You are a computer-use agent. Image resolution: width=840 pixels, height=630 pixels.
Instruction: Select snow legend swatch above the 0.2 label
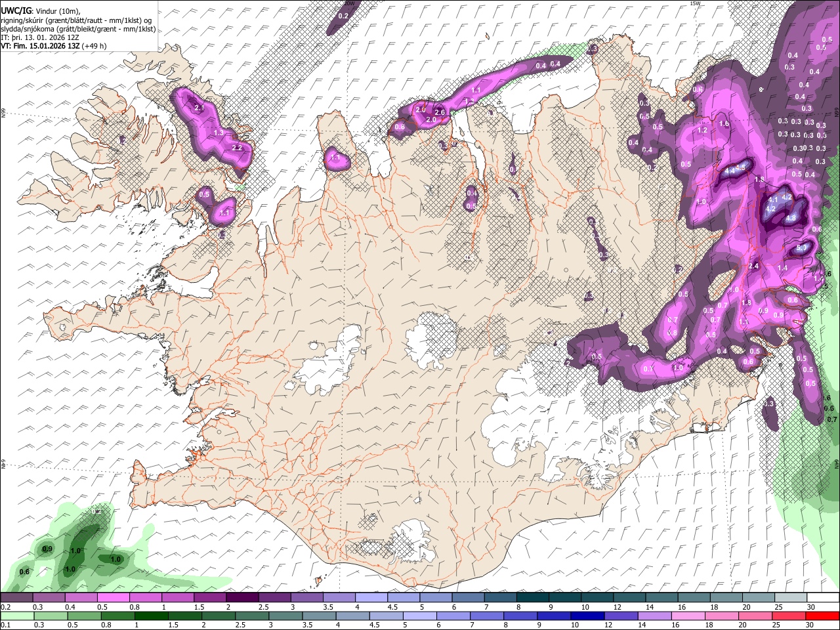point(16,598)
